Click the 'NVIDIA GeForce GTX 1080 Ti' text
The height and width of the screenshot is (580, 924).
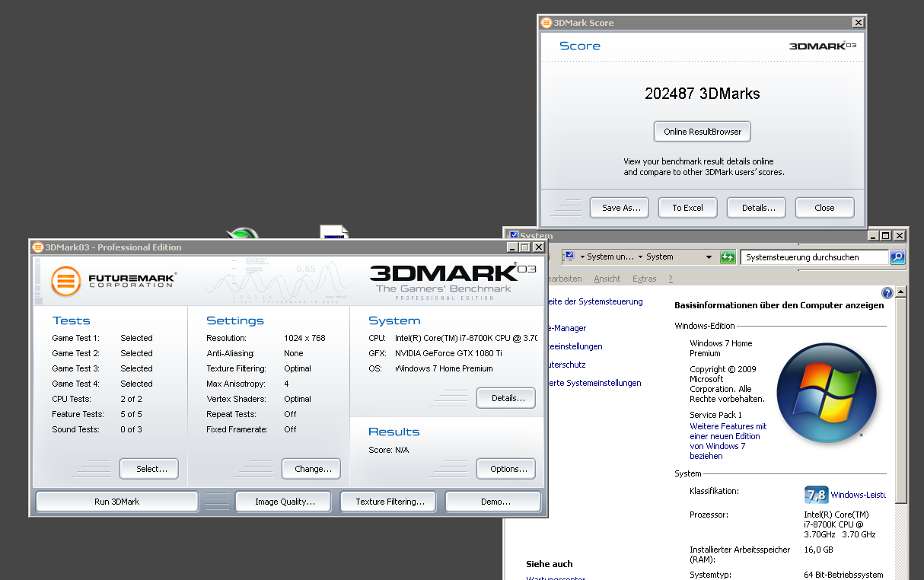point(448,353)
